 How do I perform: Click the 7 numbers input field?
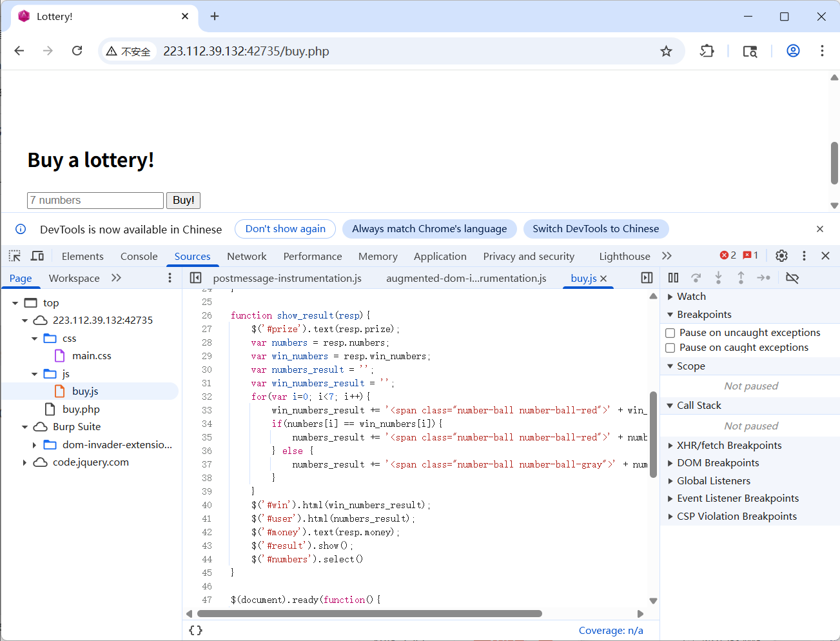95,201
